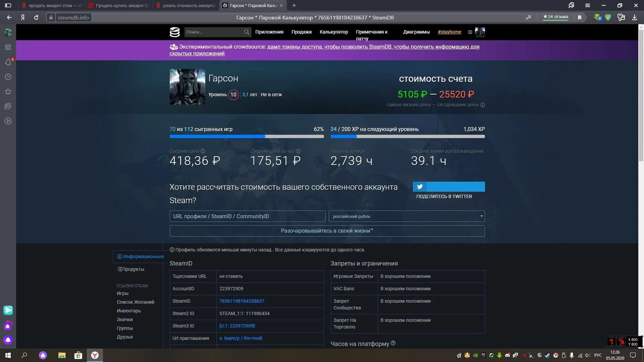Click the bookmark icon in address bar
Image resolution: width=644 pixels, height=362 pixels.
(x=579, y=17)
